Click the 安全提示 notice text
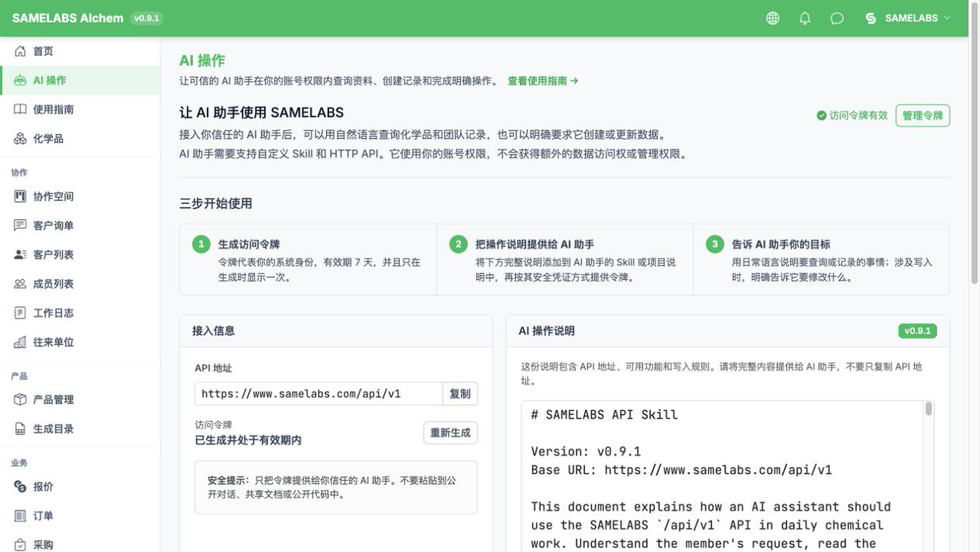 (331, 487)
